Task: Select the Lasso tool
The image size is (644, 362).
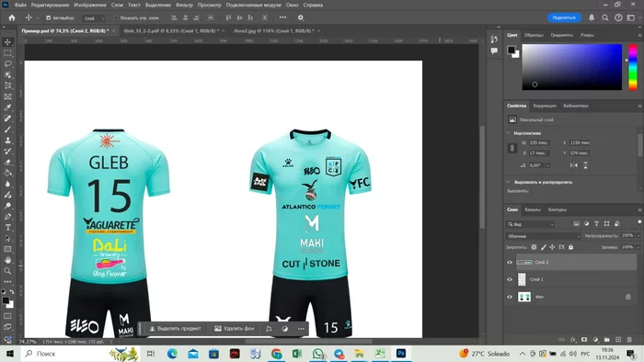Action: (7, 64)
